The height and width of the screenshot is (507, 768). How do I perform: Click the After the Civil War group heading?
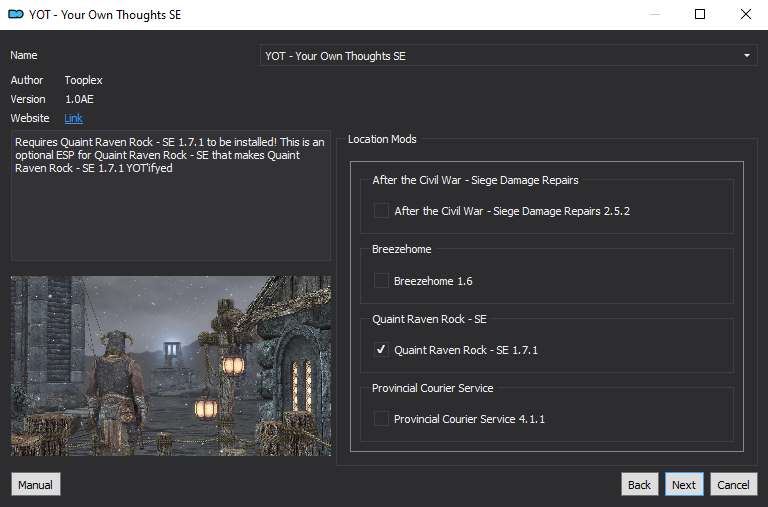[475, 180]
